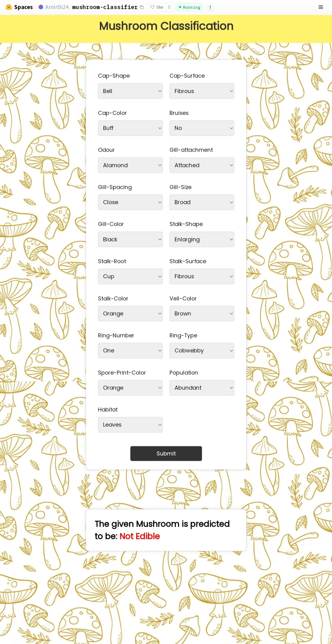Image resolution: width=332 pixels, height=644 pixels.
Task: Open the Ring-Type dropdown showing Cobwebby
Action: click(x=201, y=350)
